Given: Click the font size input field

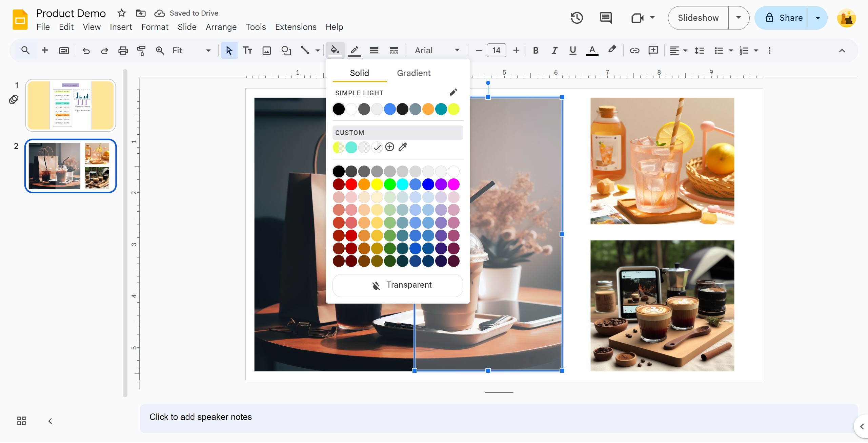Looking at the screenshot, I should coord(496,51).
